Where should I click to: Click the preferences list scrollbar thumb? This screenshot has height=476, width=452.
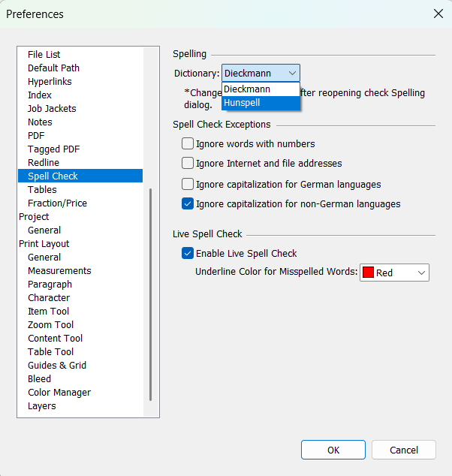tap(150, 294)
